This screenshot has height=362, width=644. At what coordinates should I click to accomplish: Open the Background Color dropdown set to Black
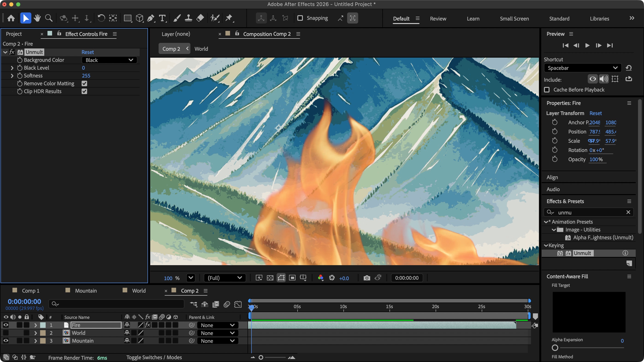[x=109, y=60]
